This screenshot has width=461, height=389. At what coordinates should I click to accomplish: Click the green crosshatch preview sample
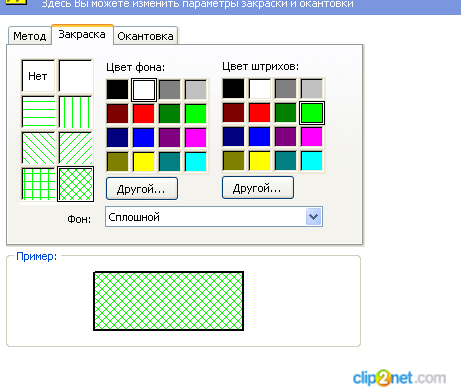coord(168,301)
